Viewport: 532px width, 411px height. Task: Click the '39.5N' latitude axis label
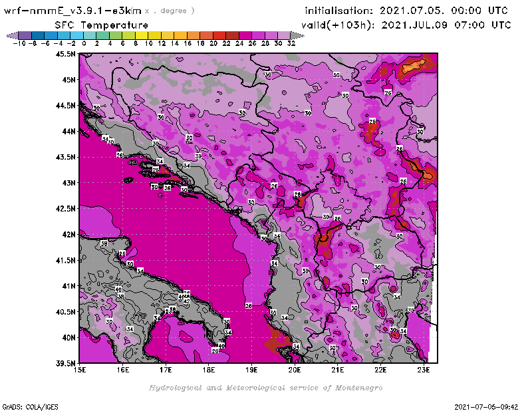coord(65,364)
